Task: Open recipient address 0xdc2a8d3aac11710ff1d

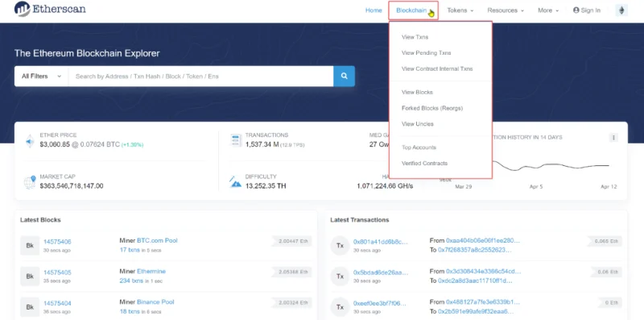Action: tap(475, 281)
